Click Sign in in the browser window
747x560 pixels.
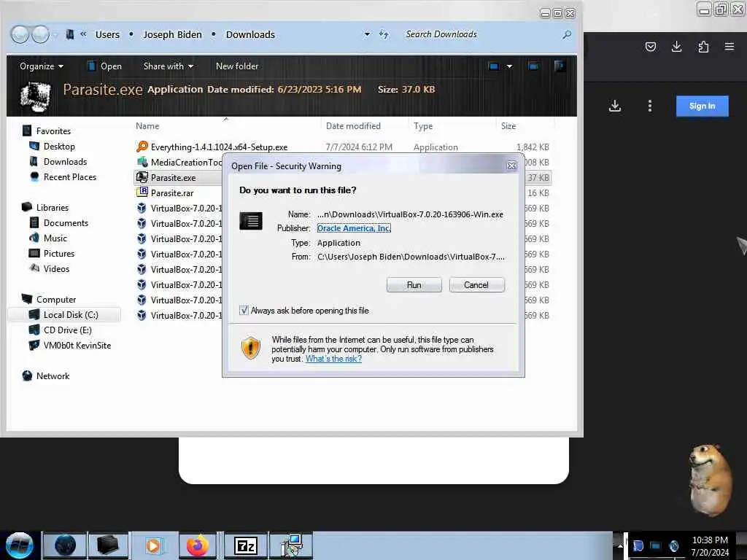[x=702, y=106]
